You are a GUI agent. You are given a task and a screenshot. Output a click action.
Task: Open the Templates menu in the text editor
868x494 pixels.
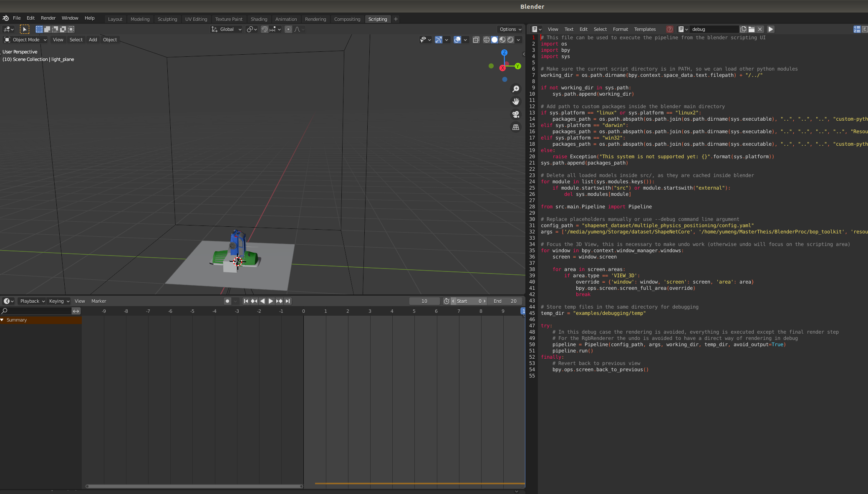tap(645, 29)
